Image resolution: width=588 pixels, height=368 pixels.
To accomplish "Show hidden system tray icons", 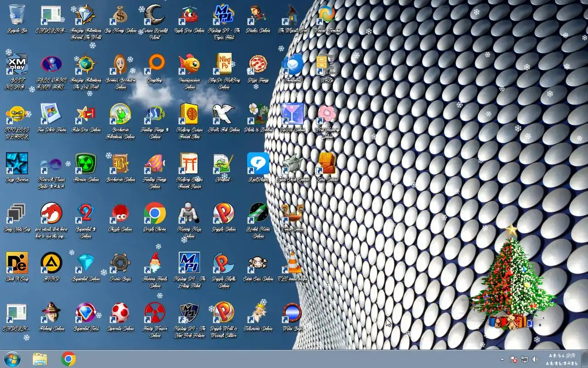I will tap(502, 359).
